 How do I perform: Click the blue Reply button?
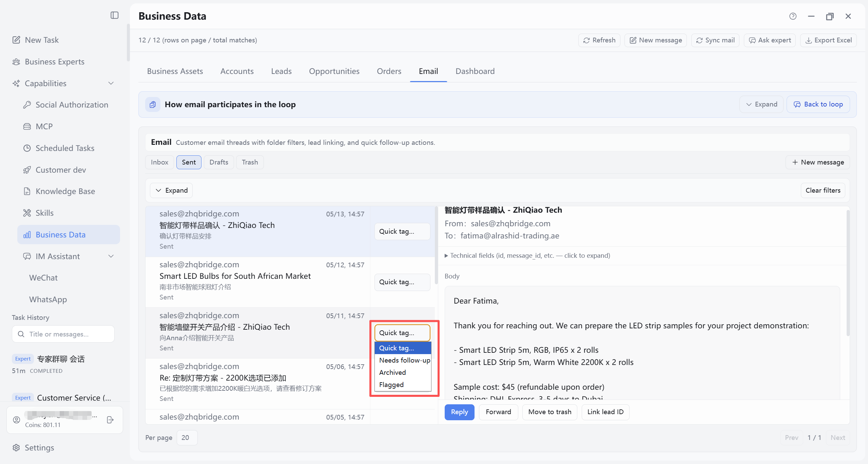click(459, 412)
